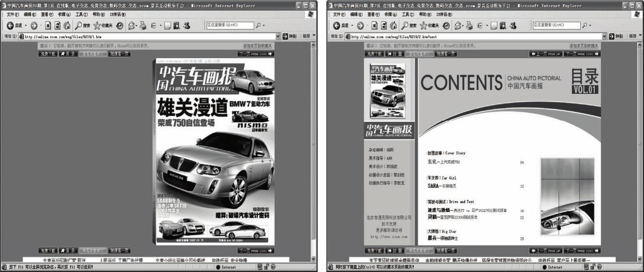This screenshot has width=644, height=272.
Task: Open the home page in the right window
Action: pyautogui.click(x=393, y=26)
